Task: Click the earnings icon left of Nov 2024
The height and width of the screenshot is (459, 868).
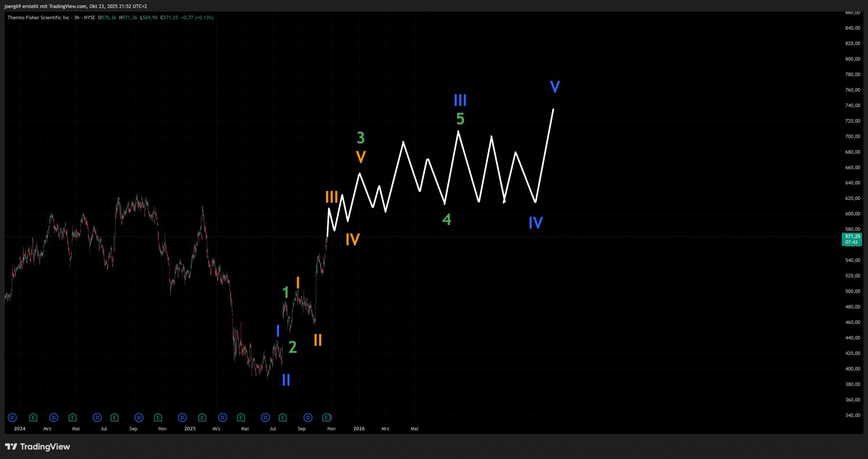Action: [158, 417]
